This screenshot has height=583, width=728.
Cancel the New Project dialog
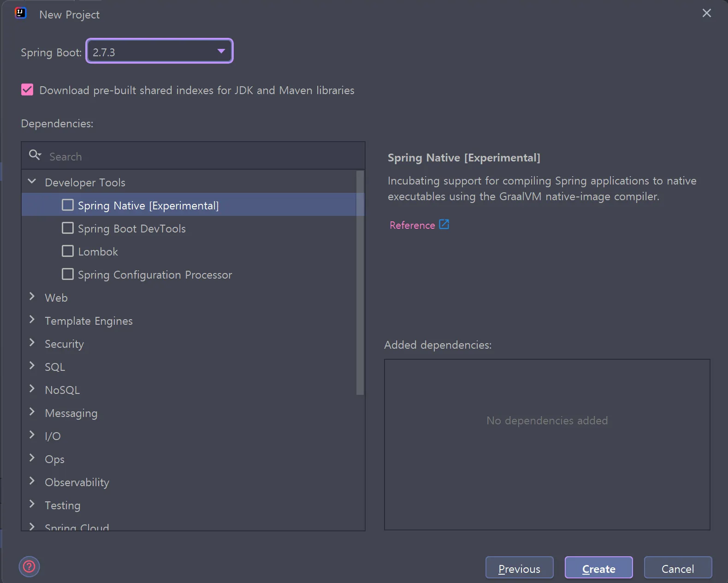coord(678,568)
